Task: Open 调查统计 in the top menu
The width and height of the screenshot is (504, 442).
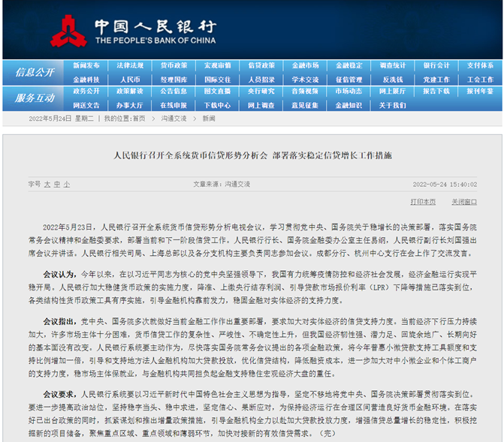Action: [392, 65]
